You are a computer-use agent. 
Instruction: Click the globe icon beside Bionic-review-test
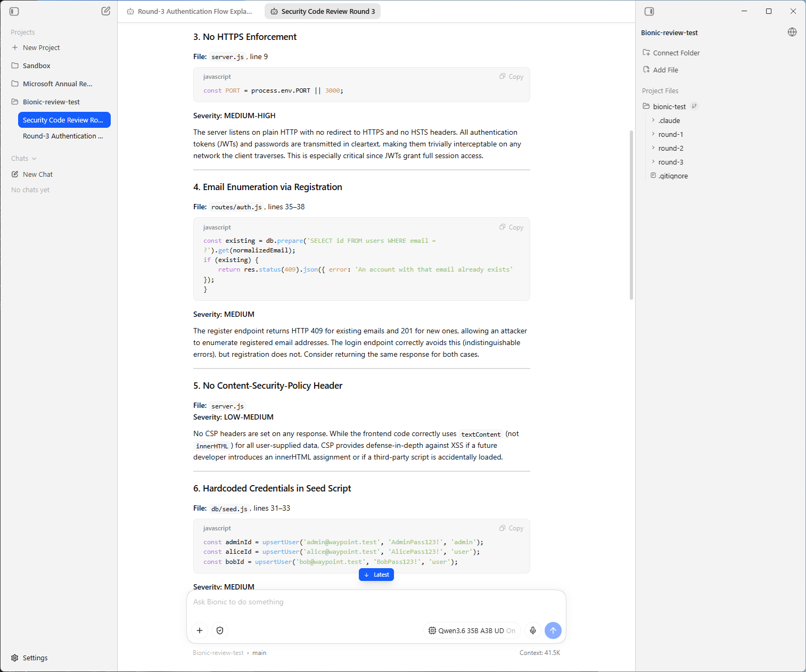(x=792, y=32)
